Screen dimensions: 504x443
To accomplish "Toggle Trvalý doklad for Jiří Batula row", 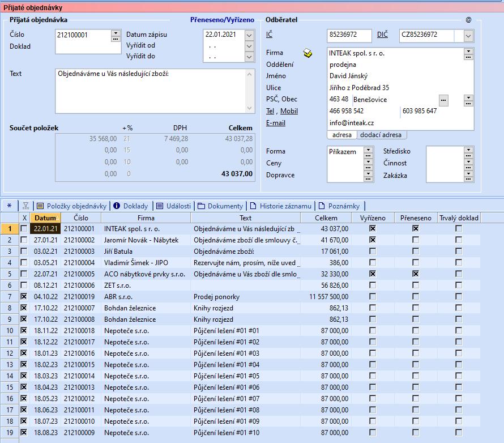I will pos(459,251).
